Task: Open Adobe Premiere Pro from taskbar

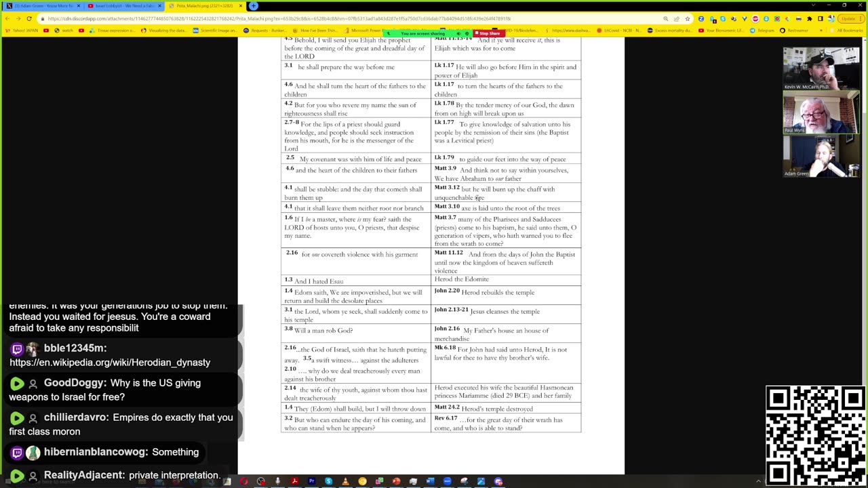Action: coord(311,481)
